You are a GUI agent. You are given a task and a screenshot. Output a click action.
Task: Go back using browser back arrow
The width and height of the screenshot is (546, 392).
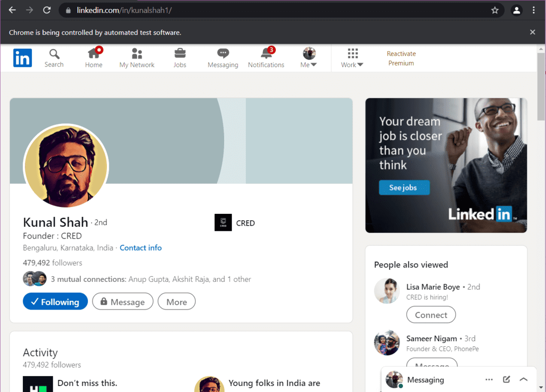tap(12, 10)
